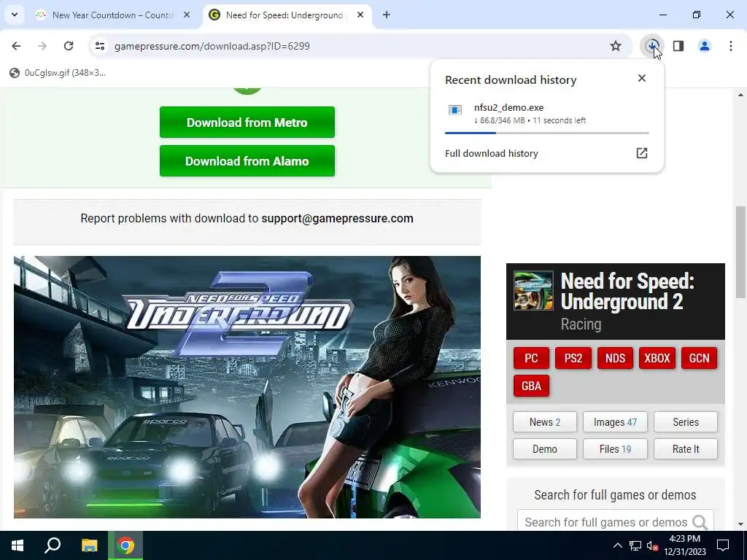Open the taskbar clock and date
The height and width of the screenshot is (560, 747).
pyautogui.click(x=684, y=545)
